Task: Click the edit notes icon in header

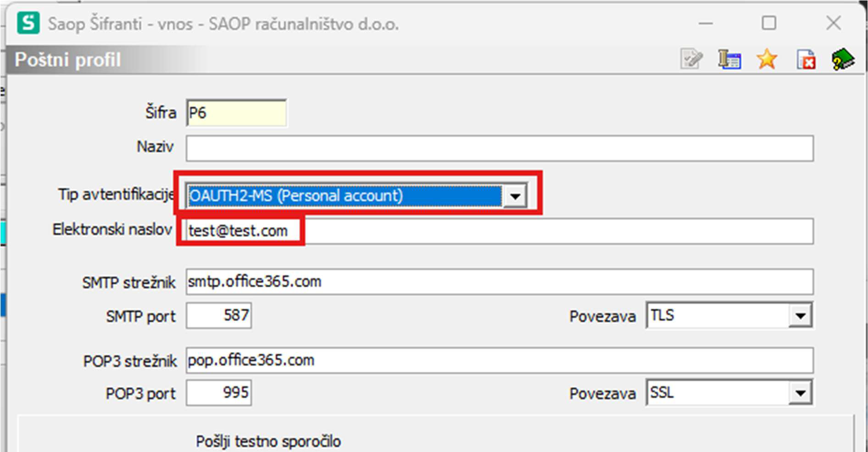Action: [691, 59]
